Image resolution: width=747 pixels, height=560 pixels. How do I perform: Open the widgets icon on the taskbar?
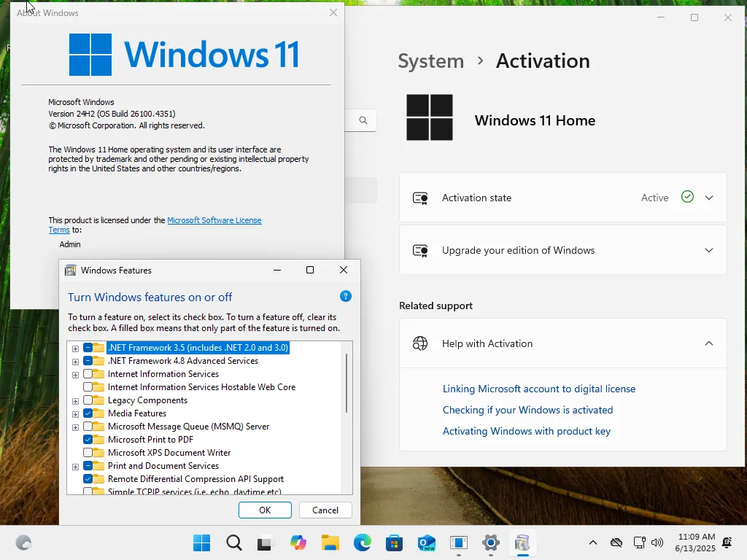point(23,542)
